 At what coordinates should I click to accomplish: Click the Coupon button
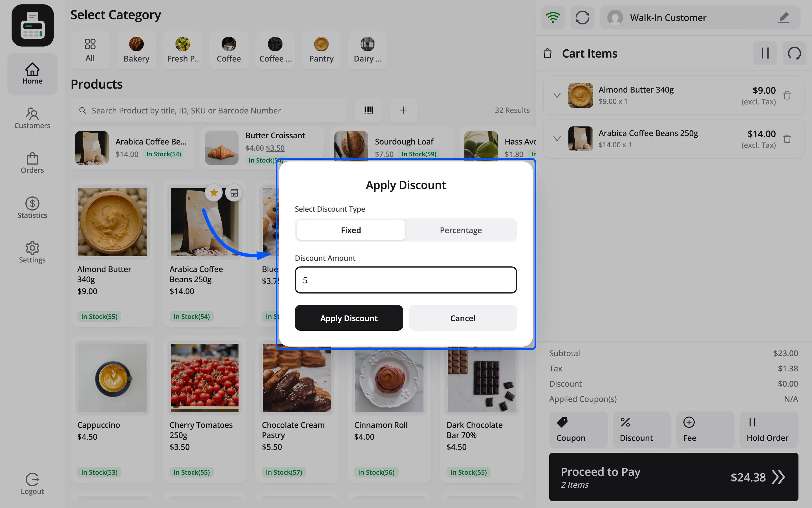[578, 430]
